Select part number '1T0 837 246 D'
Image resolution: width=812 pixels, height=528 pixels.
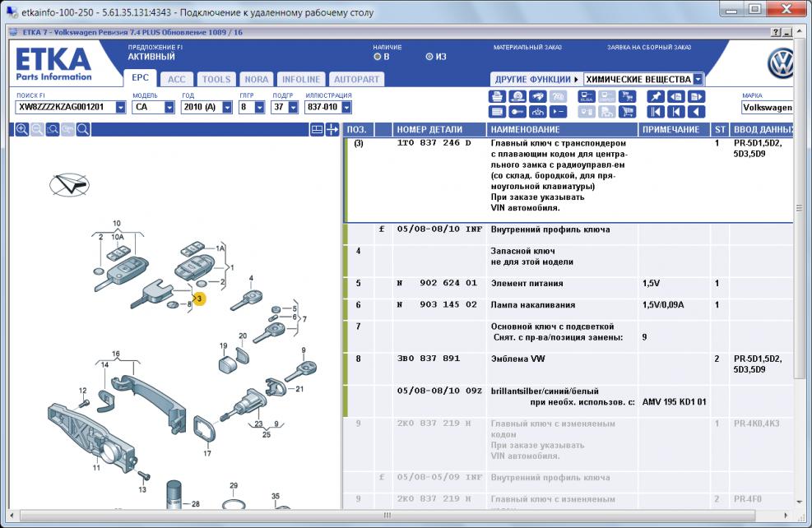(434, 143)
